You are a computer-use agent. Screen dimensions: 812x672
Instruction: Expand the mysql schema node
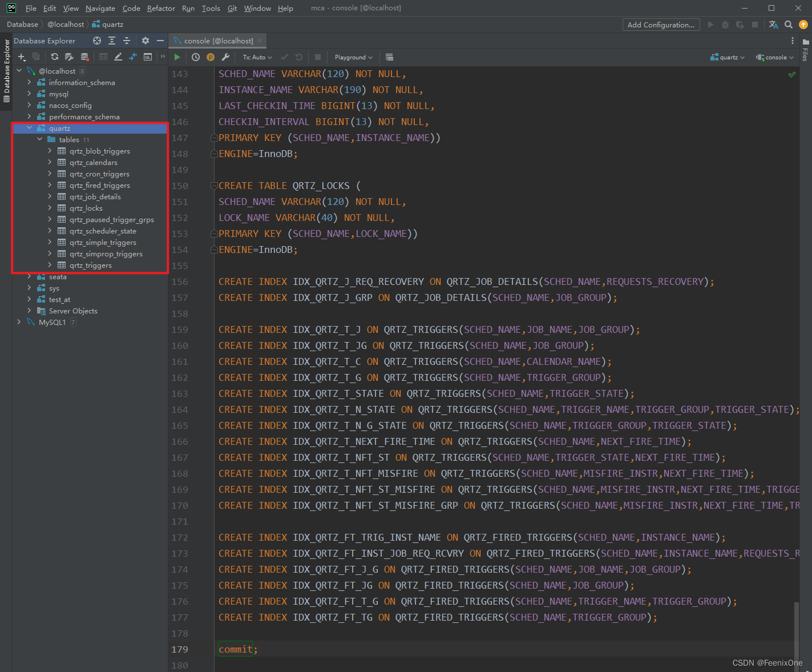click(29, 94)
